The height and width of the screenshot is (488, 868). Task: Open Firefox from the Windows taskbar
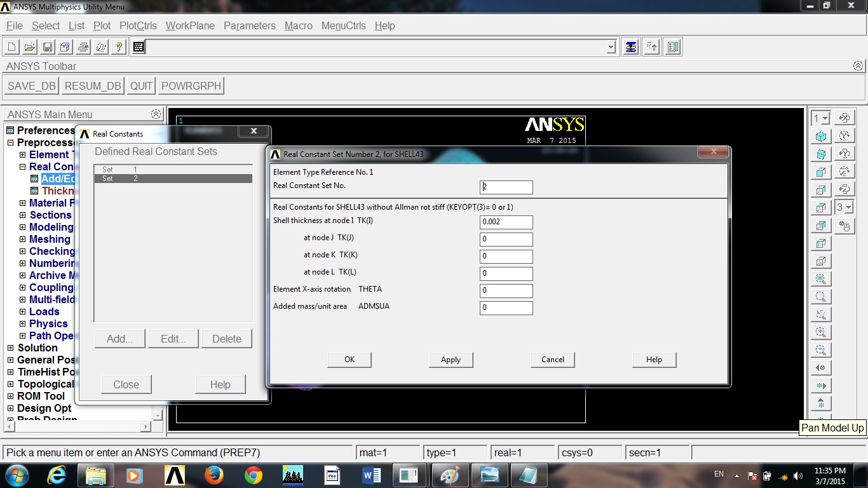tap(214, 475)
